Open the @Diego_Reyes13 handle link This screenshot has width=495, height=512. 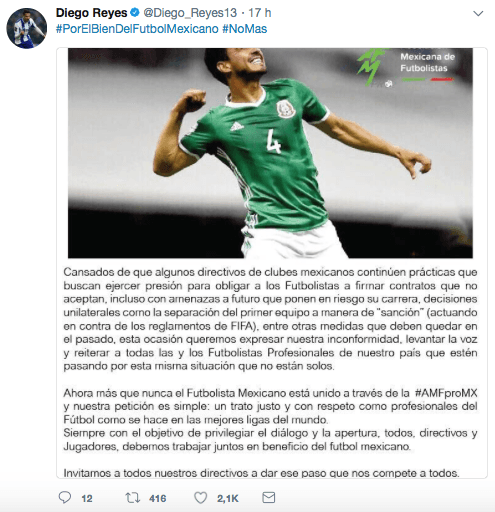(190, 13)
